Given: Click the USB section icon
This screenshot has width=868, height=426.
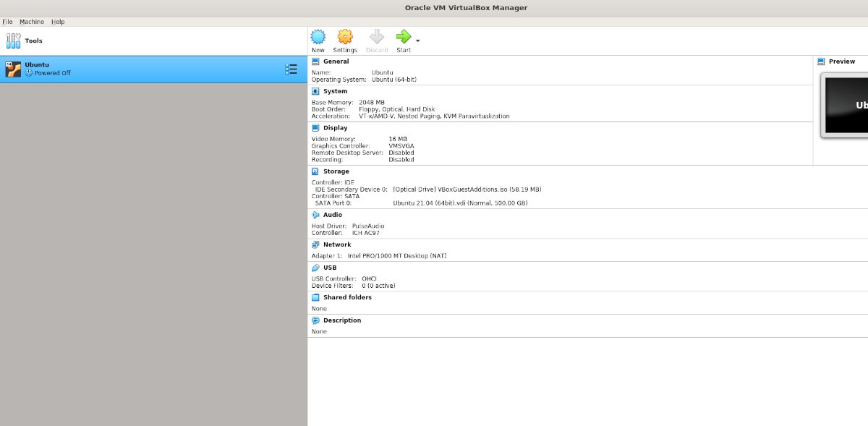Looking at the screenshot, I should click(315, 268).
